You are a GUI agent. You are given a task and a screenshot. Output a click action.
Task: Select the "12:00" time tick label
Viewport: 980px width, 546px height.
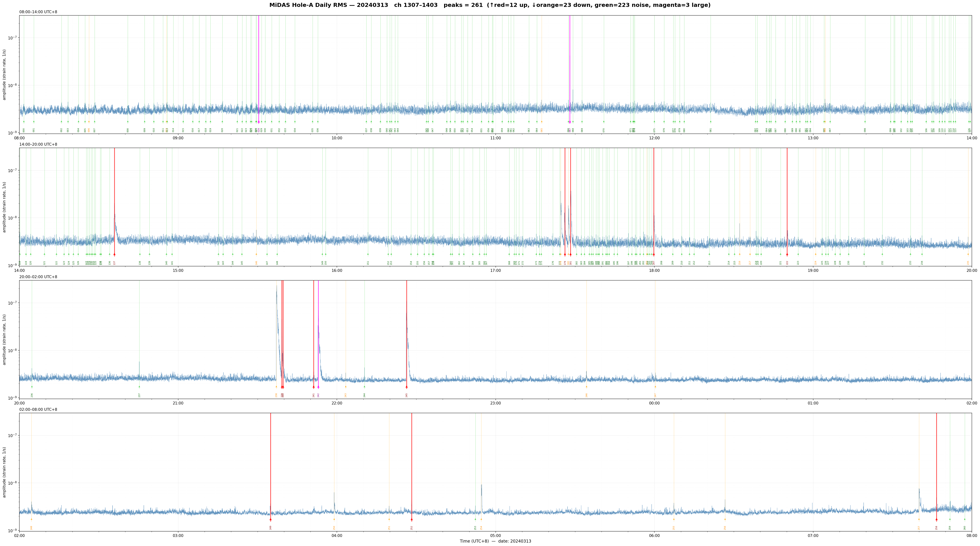click(654, 138)
